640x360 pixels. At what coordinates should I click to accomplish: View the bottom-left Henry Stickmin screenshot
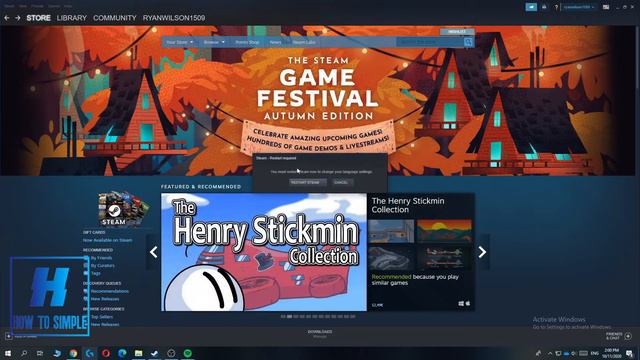tap(391, 257)
